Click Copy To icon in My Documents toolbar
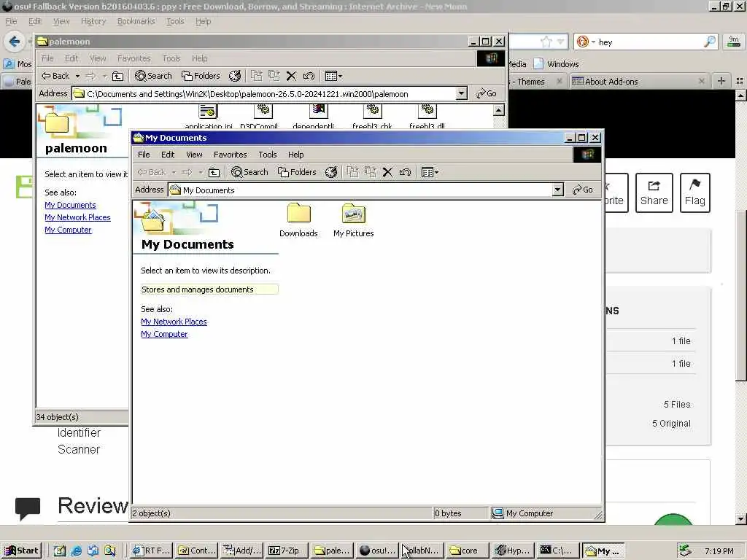Image resolution: width=747 pixels, height=560 pixels. (370, 172)
